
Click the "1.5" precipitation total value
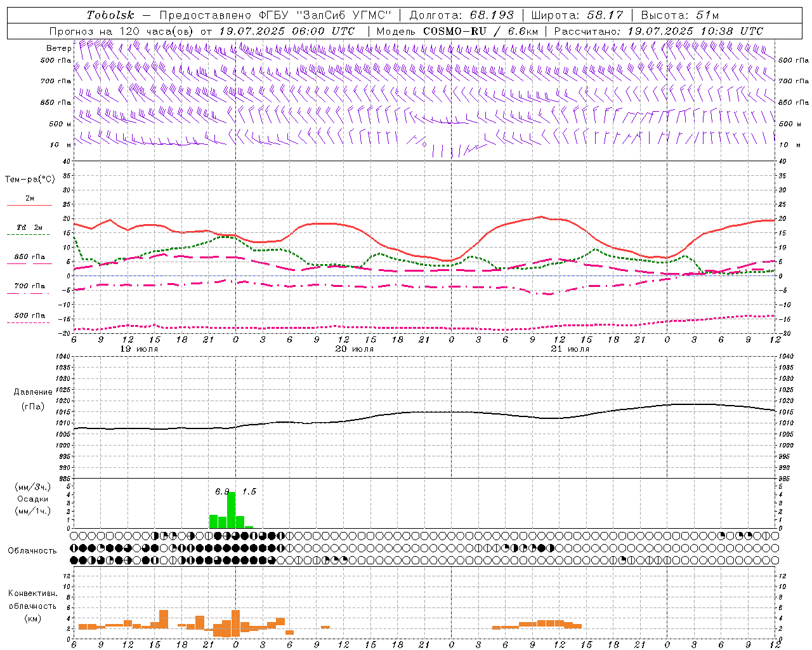(x=249, y=491)
